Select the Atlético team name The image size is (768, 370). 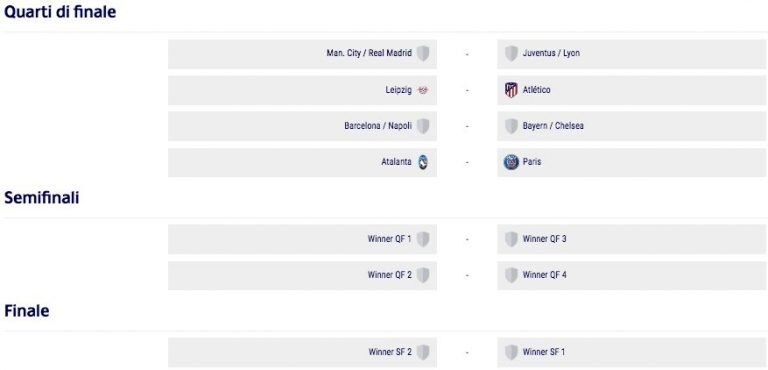pyautogui.click(x=536, y=90)
